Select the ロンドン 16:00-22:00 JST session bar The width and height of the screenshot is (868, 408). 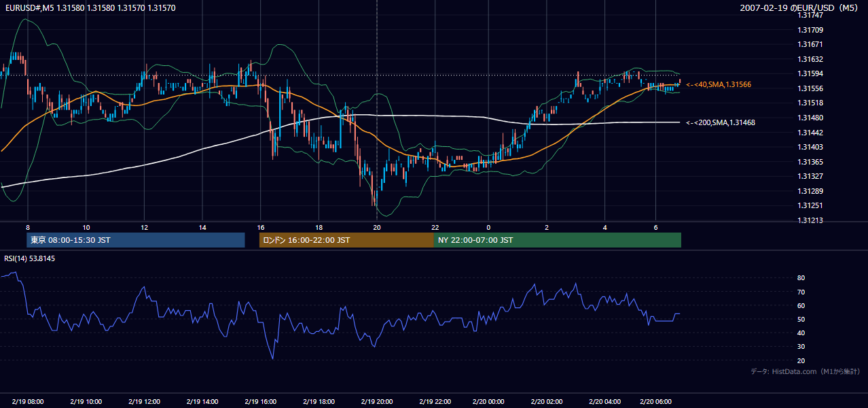tap(346, 240)
